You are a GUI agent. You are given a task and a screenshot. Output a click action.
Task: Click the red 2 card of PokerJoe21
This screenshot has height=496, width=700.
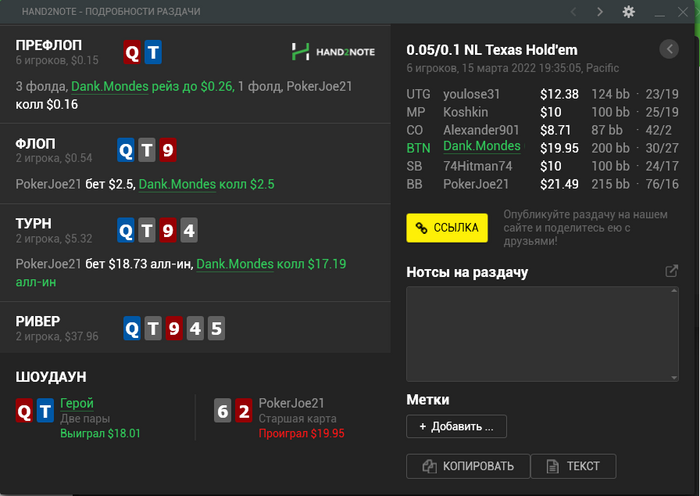click(x=244, y=411)
